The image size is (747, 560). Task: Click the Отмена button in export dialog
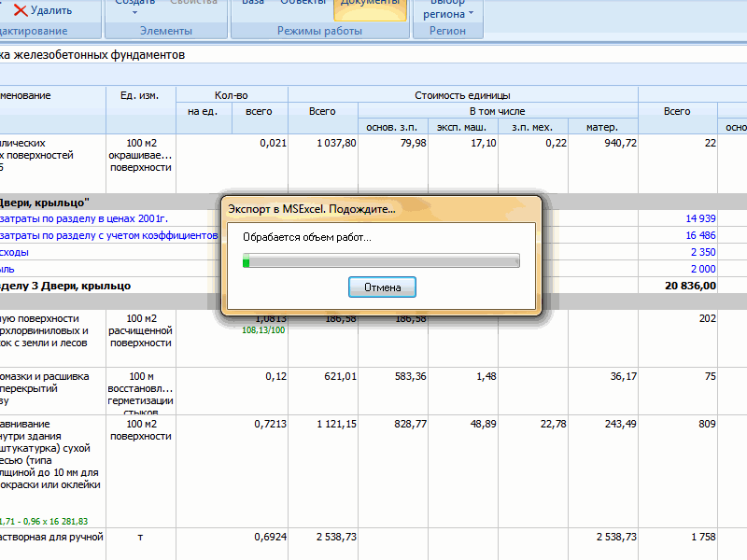click(x=382, y=287)
